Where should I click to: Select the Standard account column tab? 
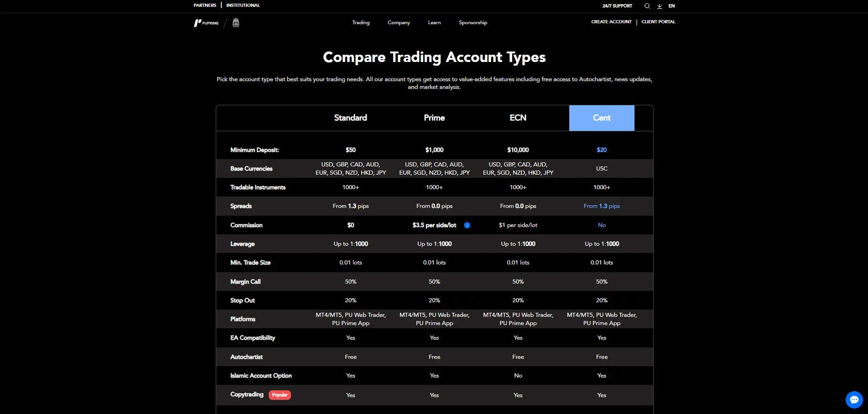point(350,118)
